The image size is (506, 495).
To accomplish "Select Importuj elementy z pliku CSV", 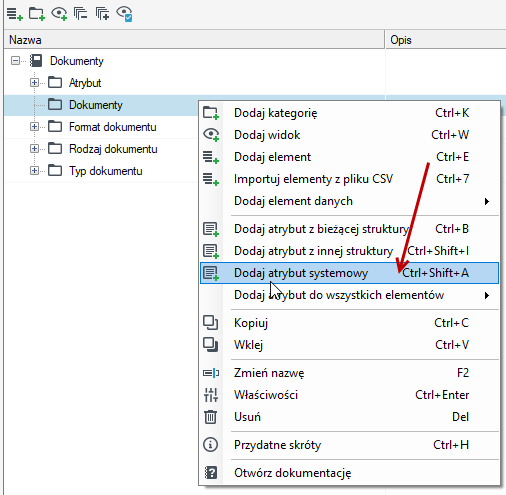I will (x=349, y=179).
